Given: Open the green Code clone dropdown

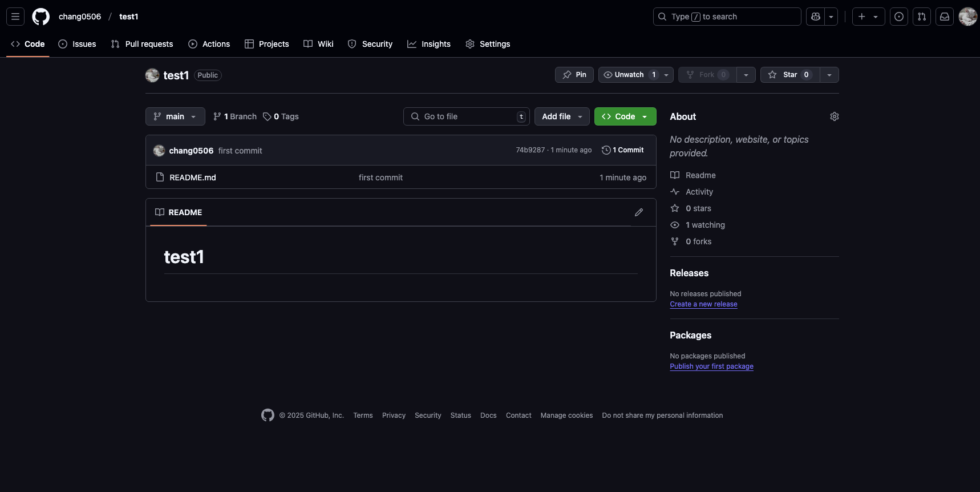Looking at the screenshot, I should (x=625, y=116).
